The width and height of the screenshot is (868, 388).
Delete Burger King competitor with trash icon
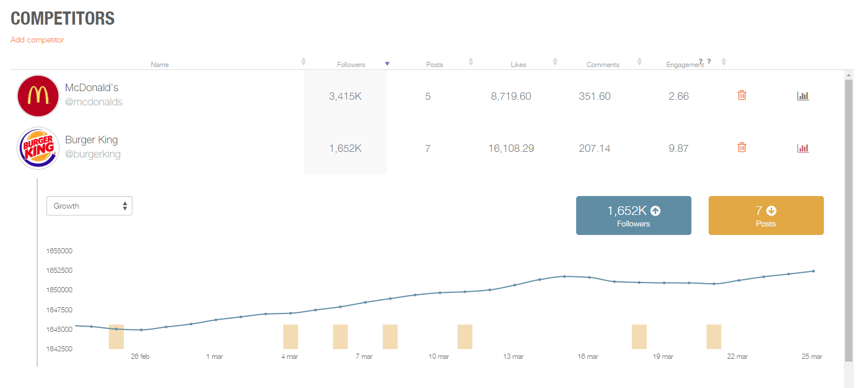point(741,147)
